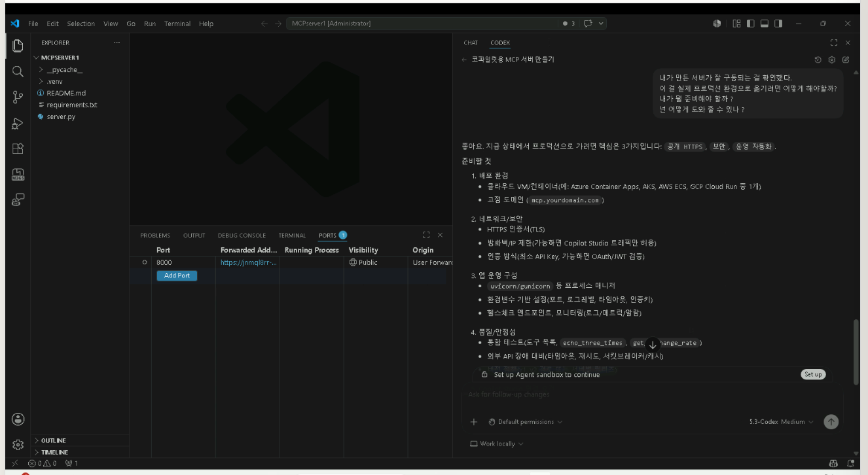868x475 pixels.
Task: Click the MCPserver1 command center search box
Action: point(422,24)
